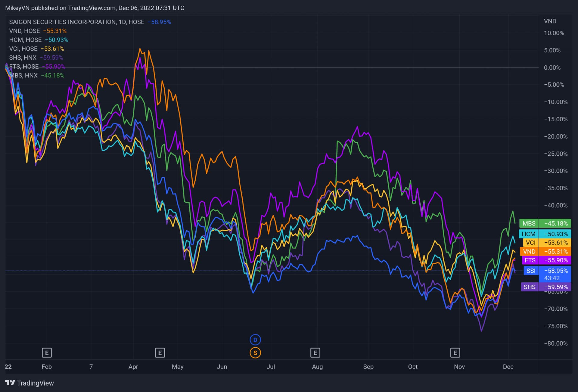The height and width of the screenshot is (392, 578).
Task: Click the earnings E marker near Feb
Action: click(47, 353)
